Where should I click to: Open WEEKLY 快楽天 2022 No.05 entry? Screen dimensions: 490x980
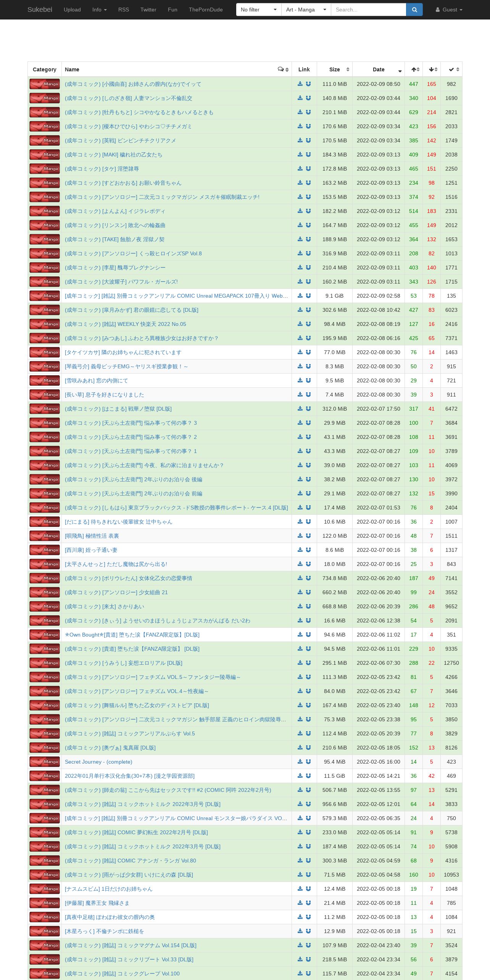(126, 324)
